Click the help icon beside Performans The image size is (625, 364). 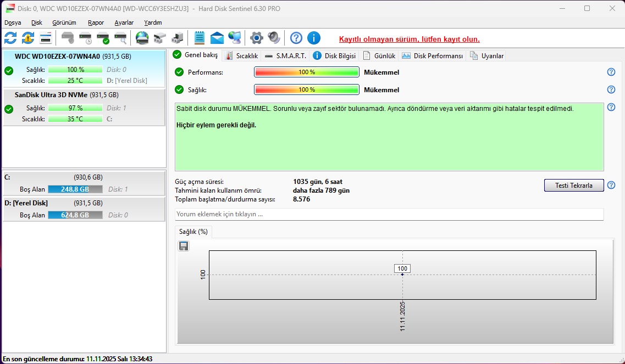coord(611,72)
